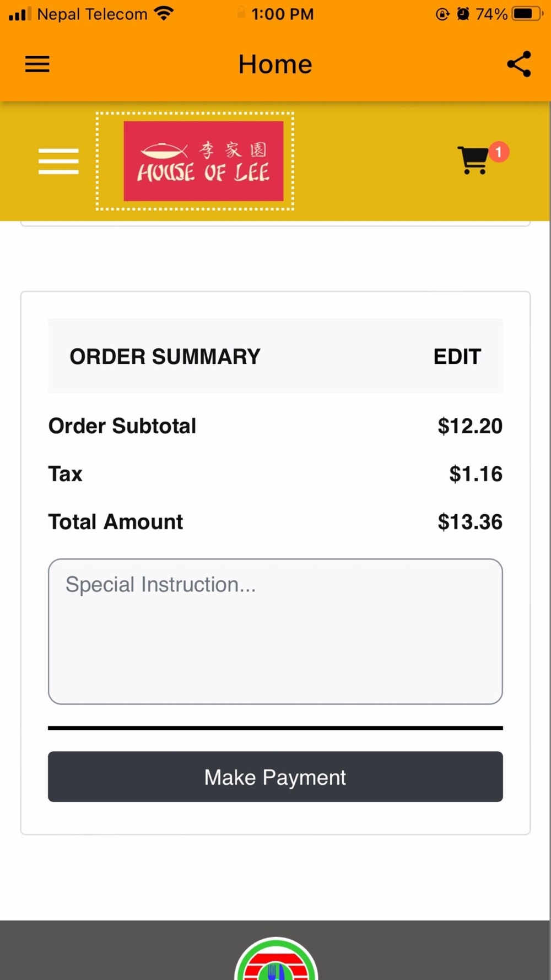
Task: Tap the share icon
Action: click(x=518, y=64)
